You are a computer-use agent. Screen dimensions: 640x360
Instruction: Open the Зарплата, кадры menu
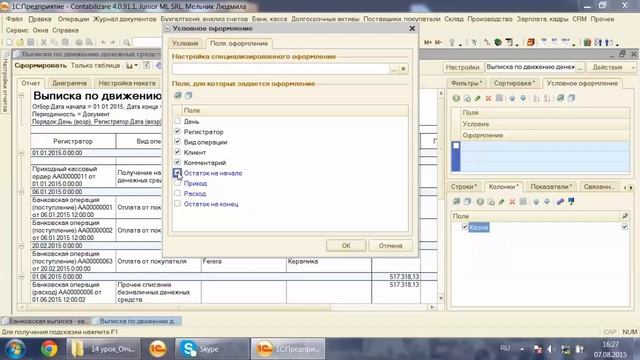542,19
